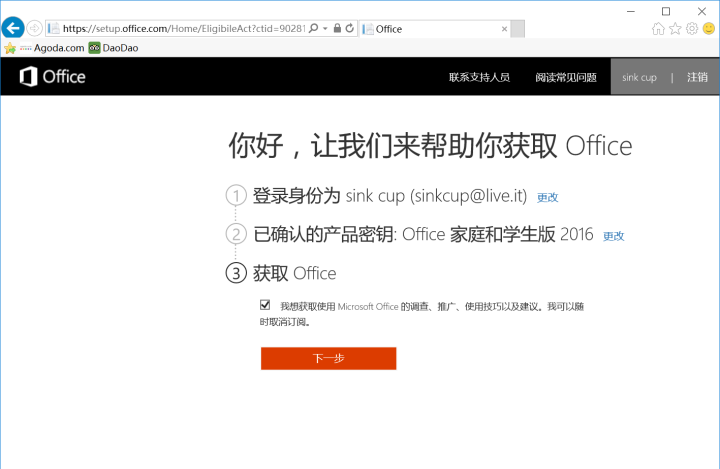Click the smiley feedback icon
The width and height of the screenshot is (720, 469).
(x=709, y=29)
